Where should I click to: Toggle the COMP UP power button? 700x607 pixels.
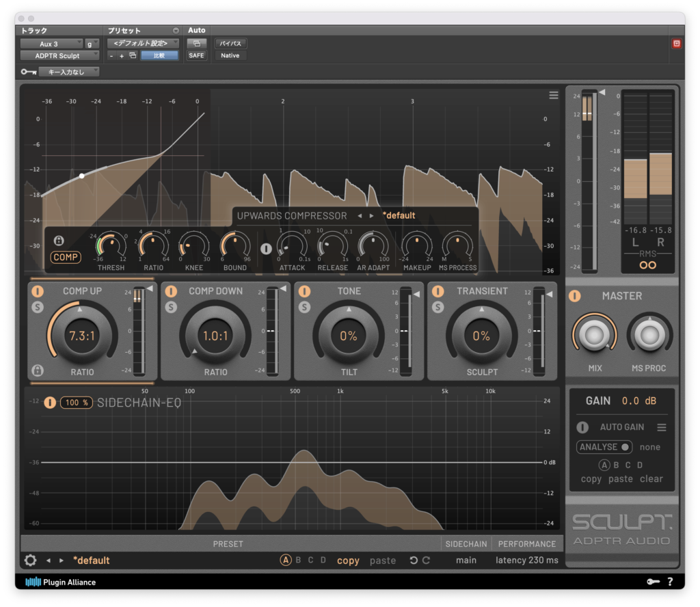click(38, 291)
